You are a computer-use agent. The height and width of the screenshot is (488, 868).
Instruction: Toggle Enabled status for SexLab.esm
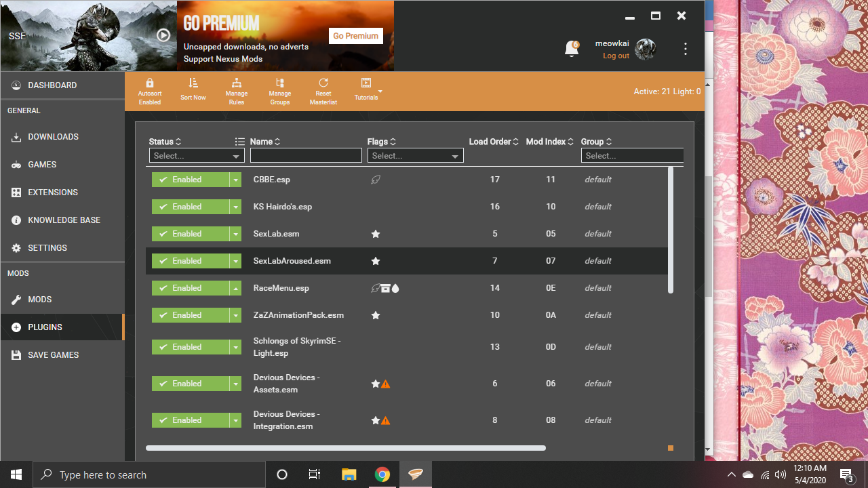191,234
